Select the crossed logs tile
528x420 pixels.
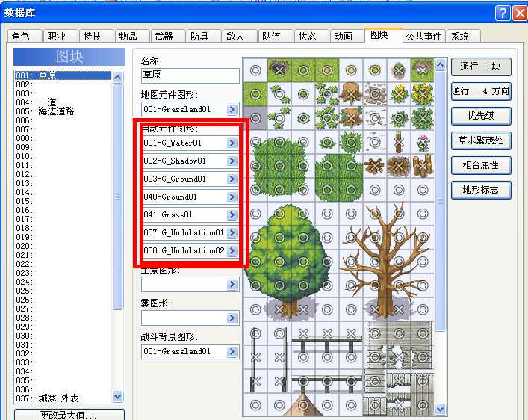375,166
